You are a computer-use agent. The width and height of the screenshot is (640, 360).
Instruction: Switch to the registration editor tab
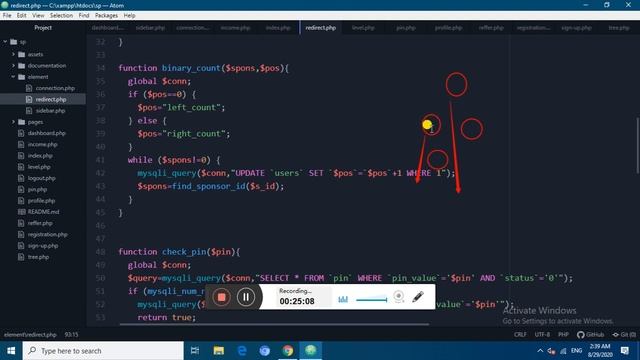coord(533,28)
